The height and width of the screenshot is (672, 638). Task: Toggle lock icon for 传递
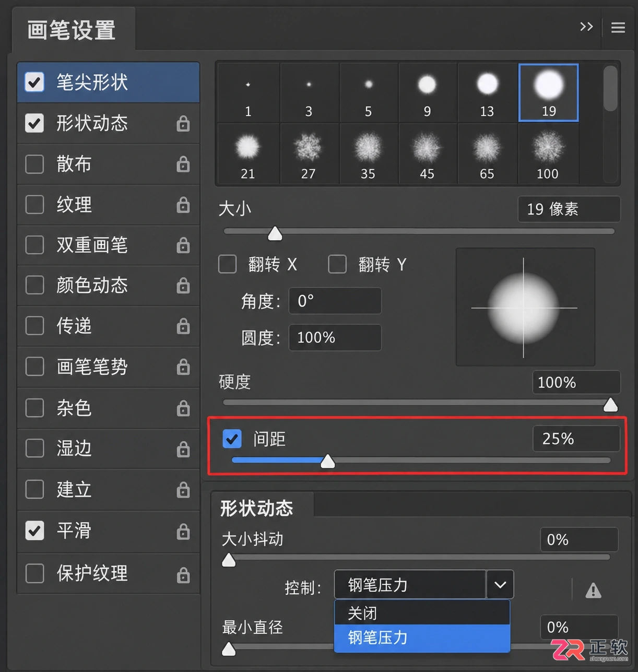[x=183, y=326]
